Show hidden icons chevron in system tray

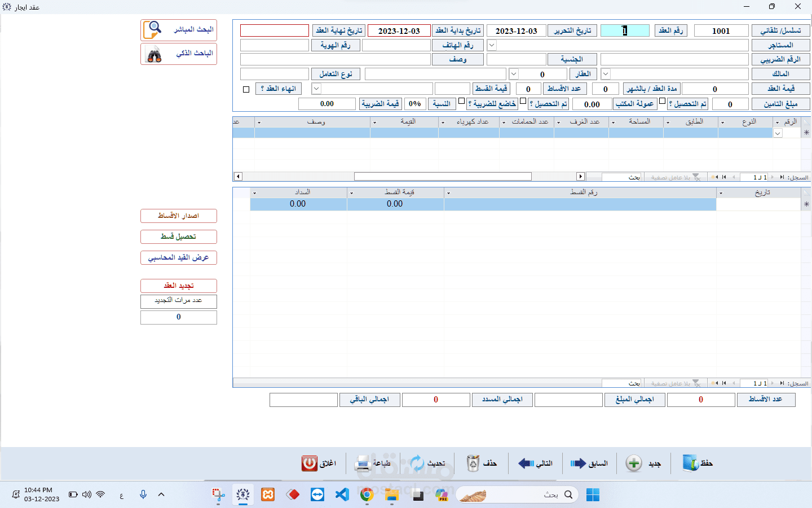coord(161,494)
